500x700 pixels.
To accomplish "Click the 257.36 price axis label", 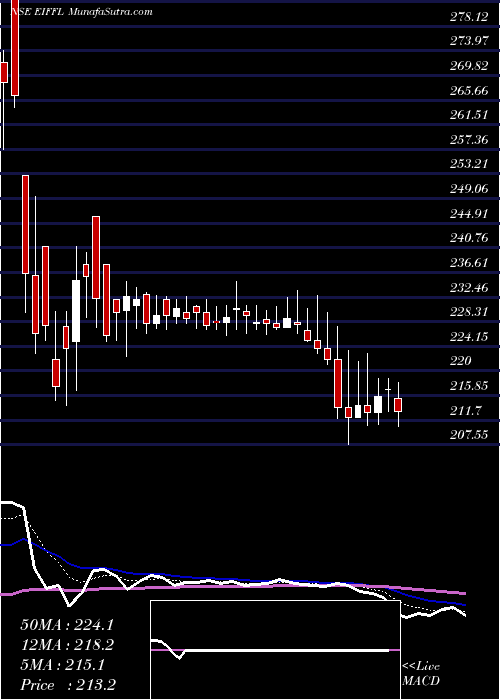I will (x=469, y=140).
